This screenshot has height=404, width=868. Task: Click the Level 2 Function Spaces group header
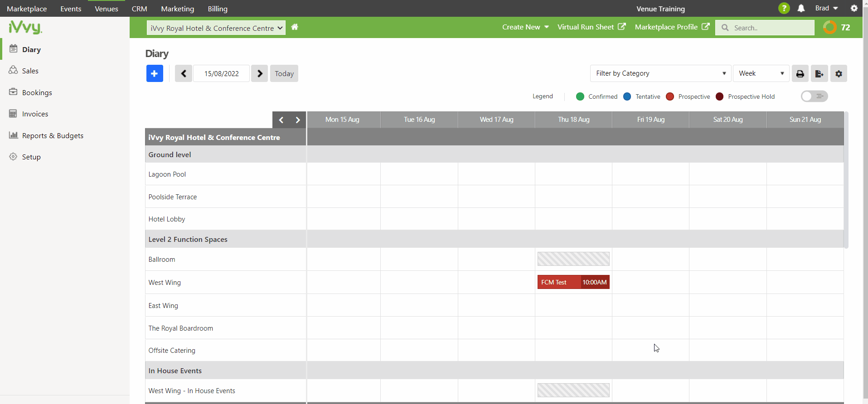pyautogui.click(x=188, y=240)
